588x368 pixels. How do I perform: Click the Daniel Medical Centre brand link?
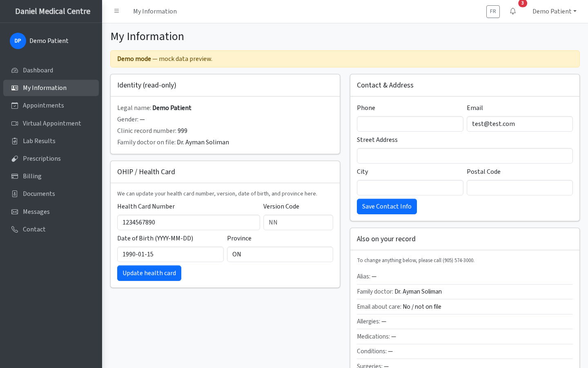(53, 11)
